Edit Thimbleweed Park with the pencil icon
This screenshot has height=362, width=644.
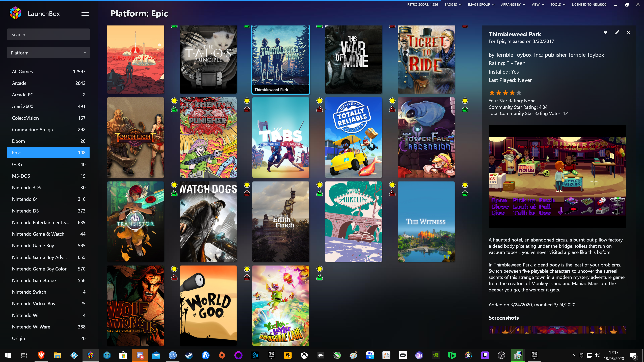(617, 32)
